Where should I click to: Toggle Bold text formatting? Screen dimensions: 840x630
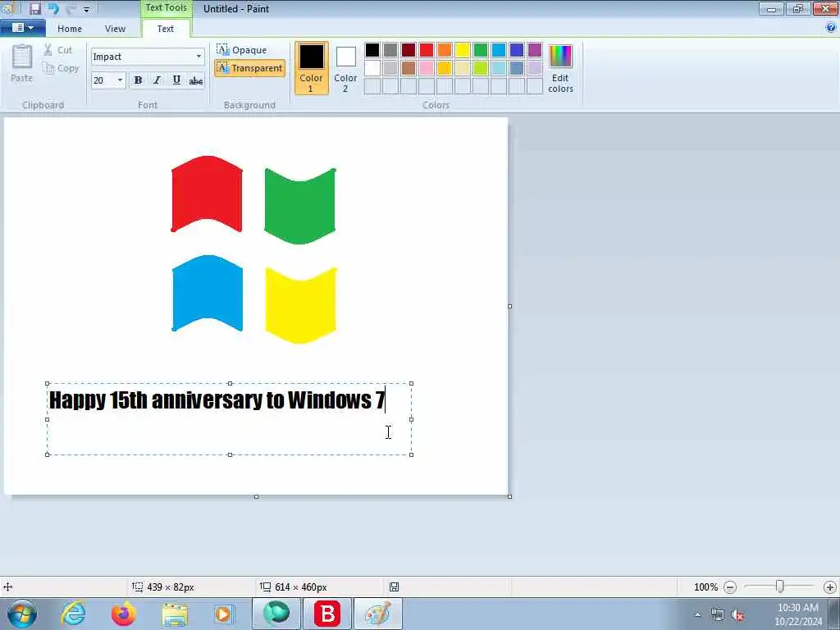point(138,80)
